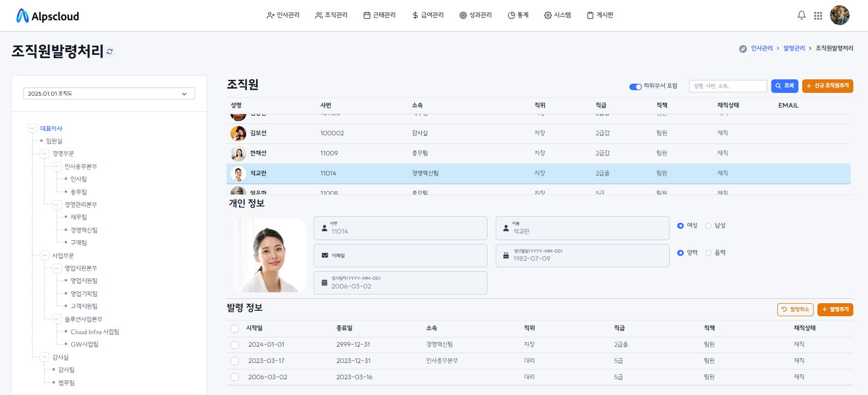
Task: Click the refresh icon beside page title
Action: tap(110, 52)
